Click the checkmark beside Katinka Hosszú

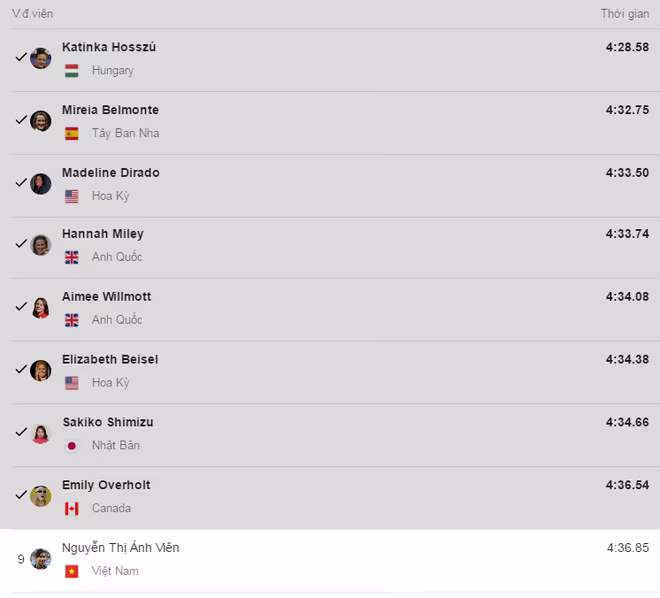[21, 57]
